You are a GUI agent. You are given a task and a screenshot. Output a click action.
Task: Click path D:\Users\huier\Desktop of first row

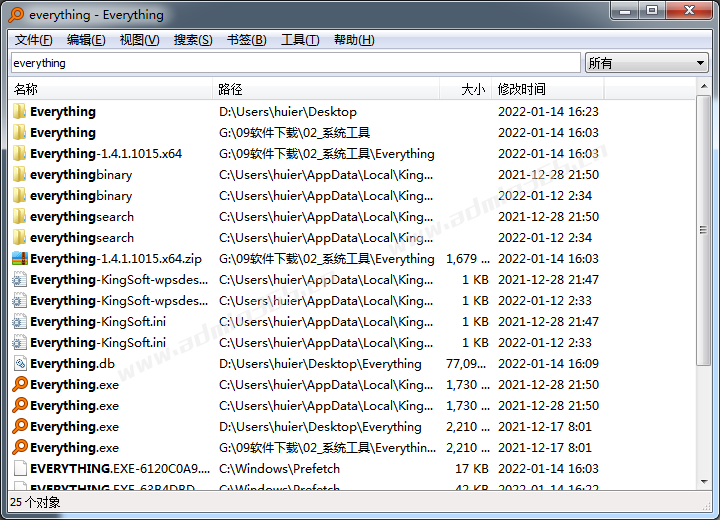pos(287,112)
